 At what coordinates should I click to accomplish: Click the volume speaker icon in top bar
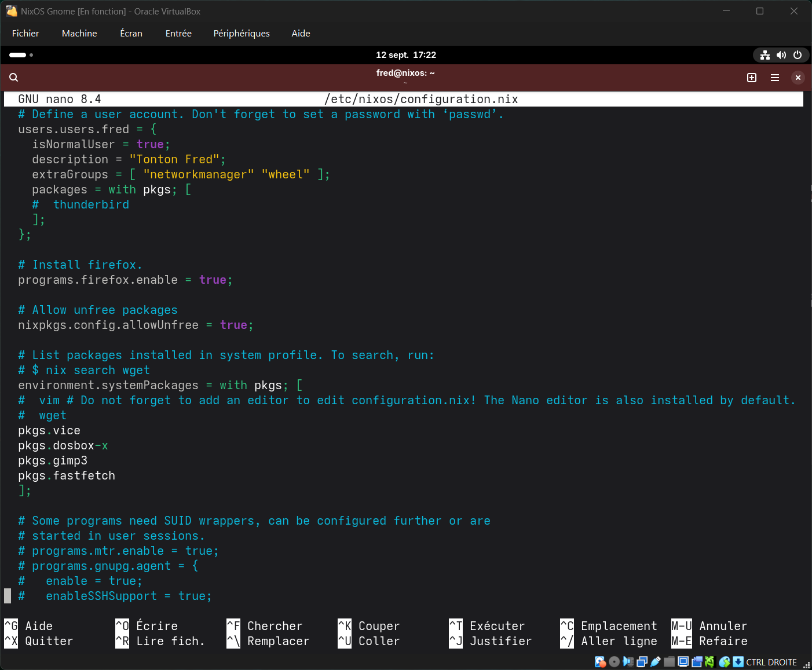781,55
